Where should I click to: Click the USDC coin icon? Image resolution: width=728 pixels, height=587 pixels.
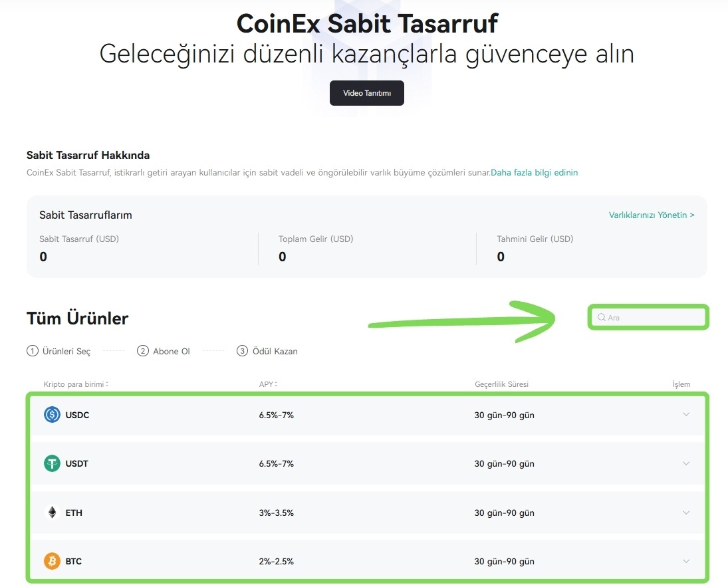52,414
